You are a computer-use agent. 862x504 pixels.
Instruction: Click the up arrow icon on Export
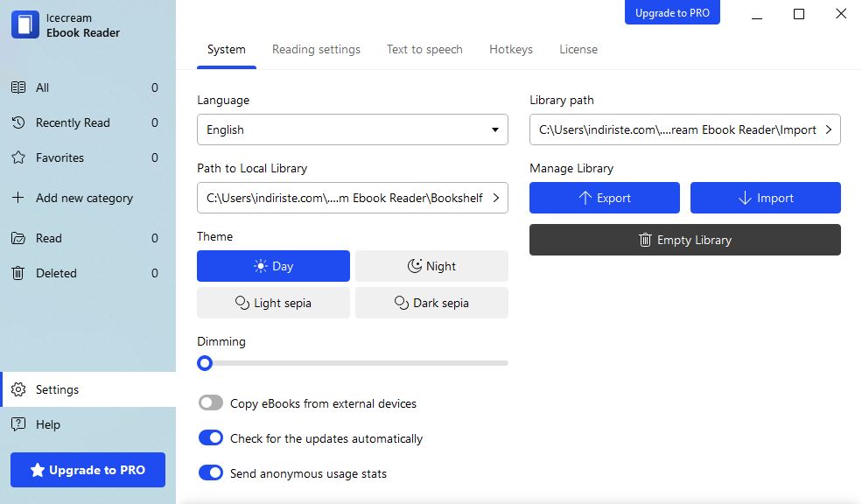tap(585, 198)
